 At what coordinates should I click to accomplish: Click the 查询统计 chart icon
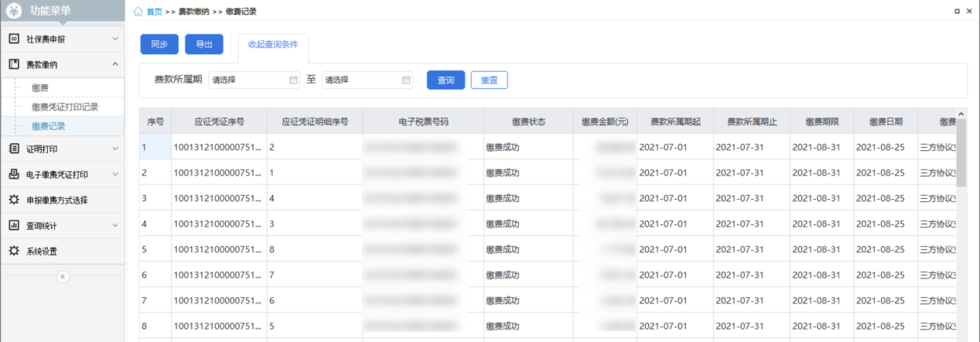pos(14,226)
